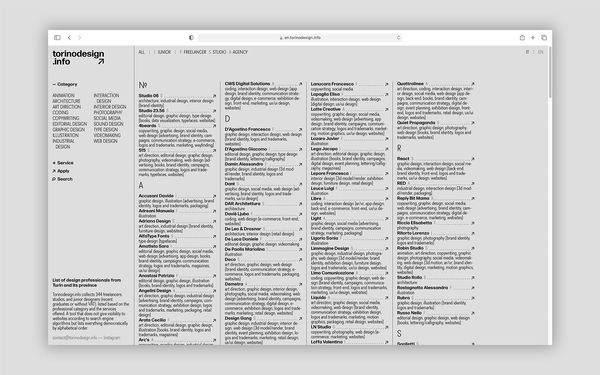Open the browser share icon
Viewport: 600px width, 375px height.
click(522, 38)
